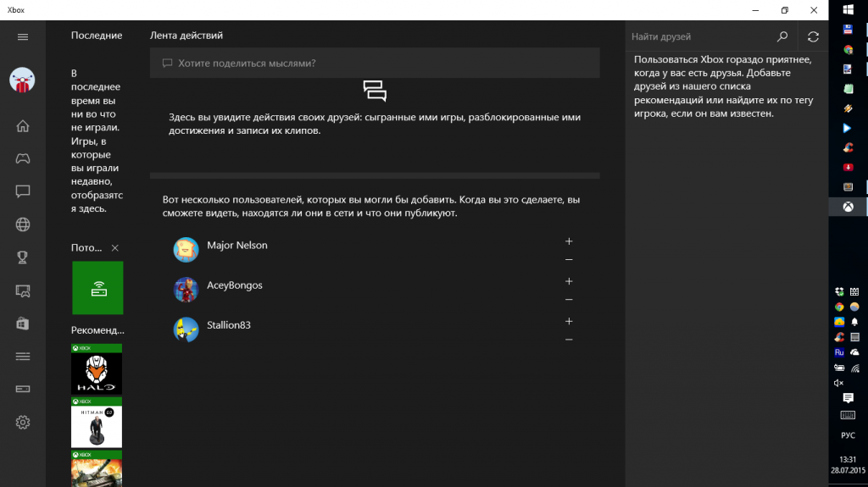The width and height of the screenshot is (868, 487).
Task: Add Major Nelson with plus button
Action: (569, 241)
